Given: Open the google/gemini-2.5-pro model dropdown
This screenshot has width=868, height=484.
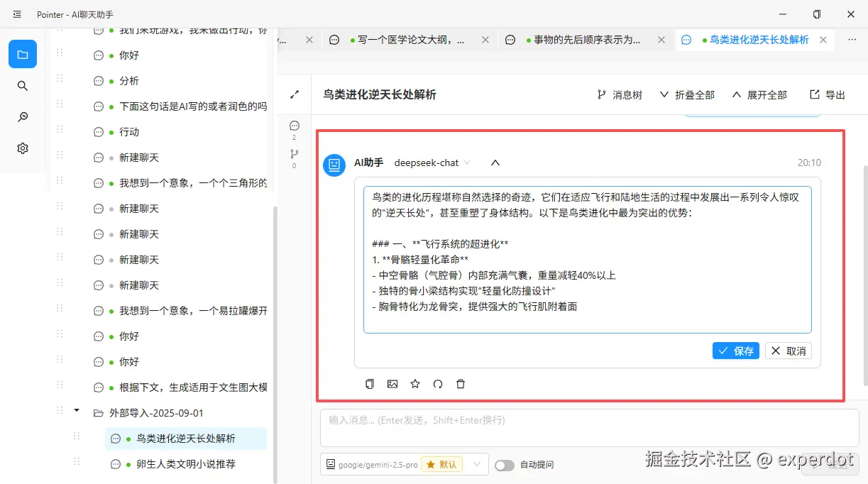Looking at the screenshot, I should (404, 465).
